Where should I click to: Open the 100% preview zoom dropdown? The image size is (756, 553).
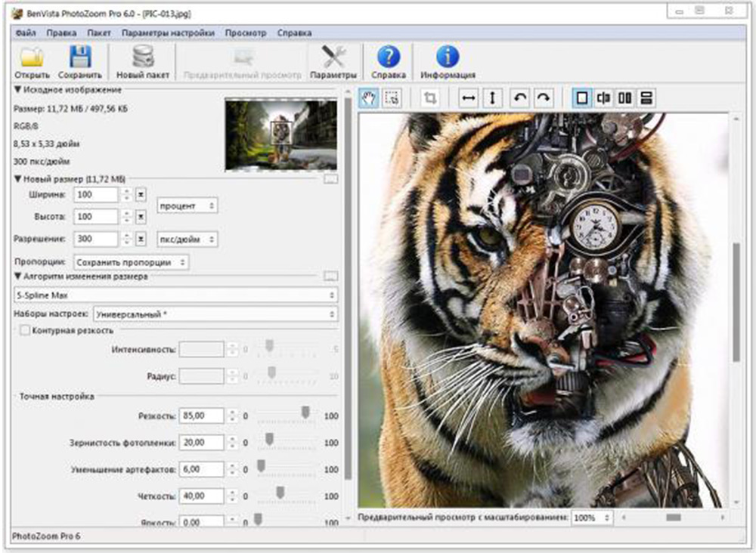(x=592, y=517)
